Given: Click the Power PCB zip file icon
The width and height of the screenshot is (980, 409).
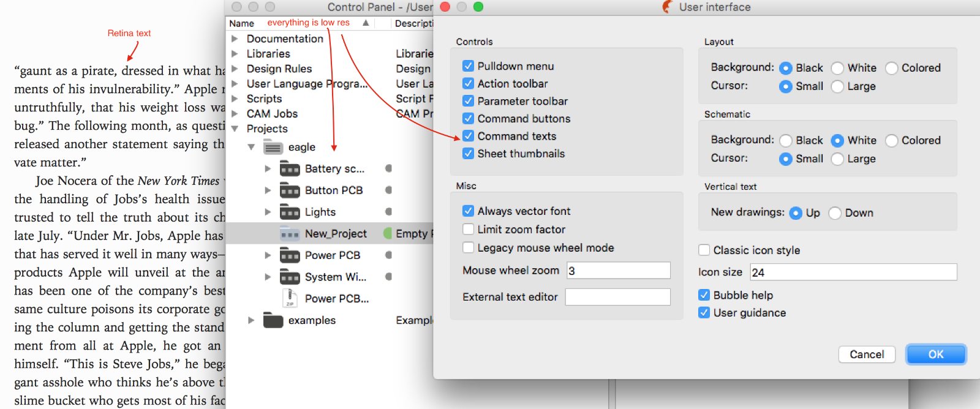Looking at the screenshot, I should click(x=290, y=298).
